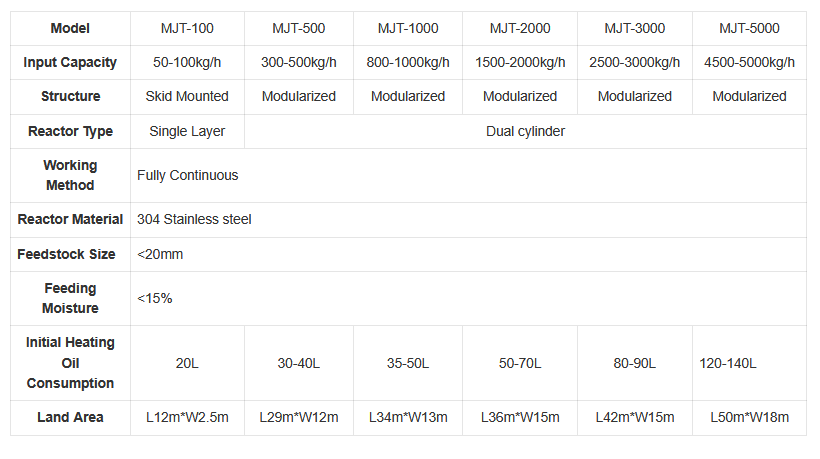Screen dimensions: 820x459
Task: Select the Skid Mounted structure cell
Action: point(187,97)
